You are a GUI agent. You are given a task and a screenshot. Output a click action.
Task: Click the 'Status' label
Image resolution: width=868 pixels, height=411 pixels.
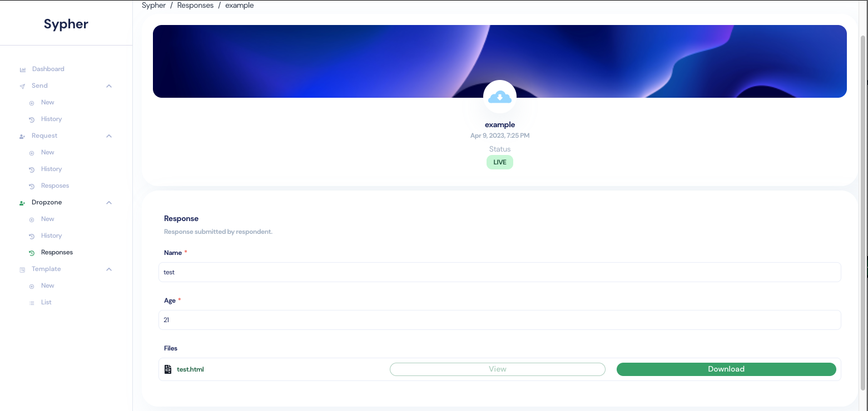[500, 149]
